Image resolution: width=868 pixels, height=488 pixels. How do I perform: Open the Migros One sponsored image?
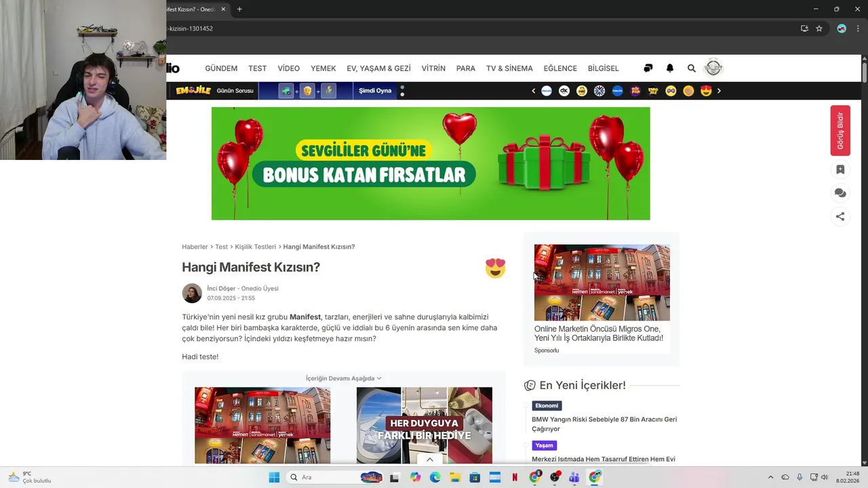(602, 283)
